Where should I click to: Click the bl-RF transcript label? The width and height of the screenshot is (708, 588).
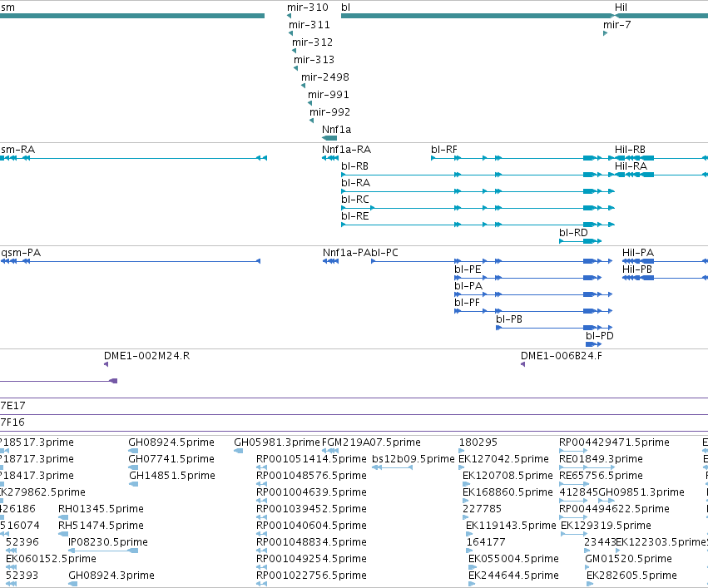pos(444,150)
